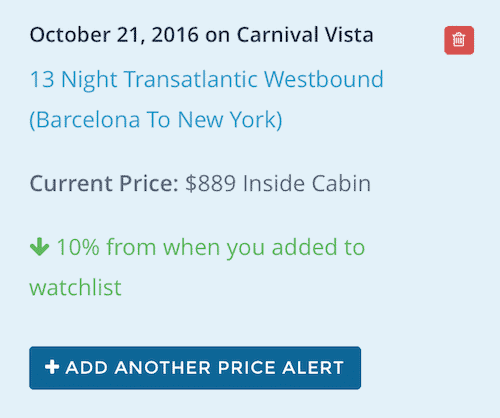Click the plus icon on the price alert button

tap(52, 367)
